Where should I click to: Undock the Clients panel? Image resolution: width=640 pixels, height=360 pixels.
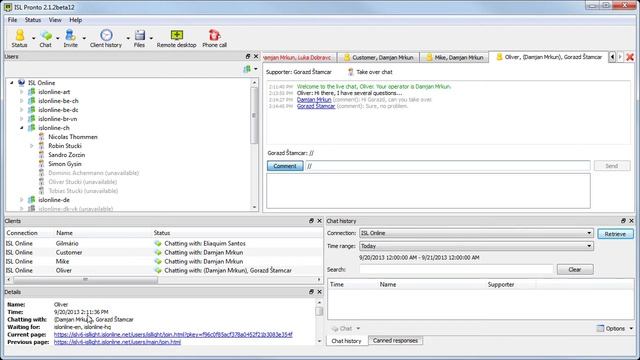coord(311,221)
